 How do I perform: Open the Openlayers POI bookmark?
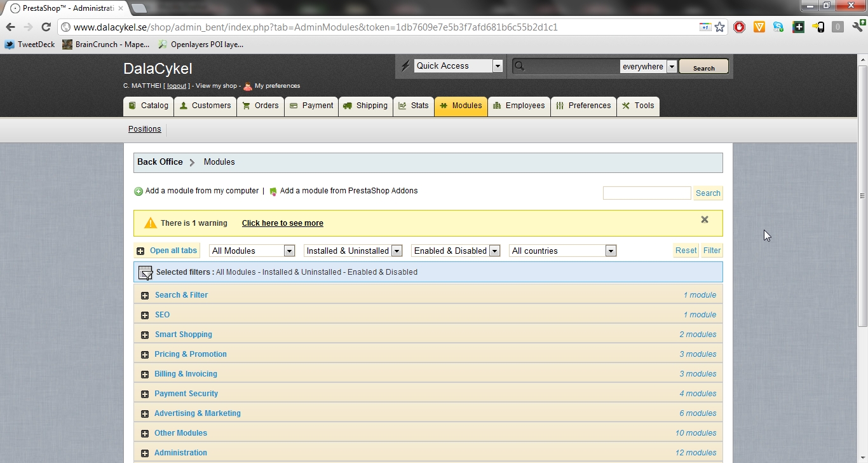(x=200, y=45)
